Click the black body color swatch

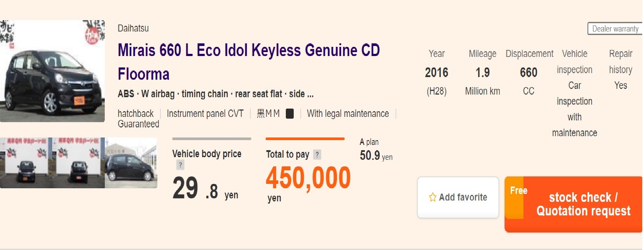290,114
